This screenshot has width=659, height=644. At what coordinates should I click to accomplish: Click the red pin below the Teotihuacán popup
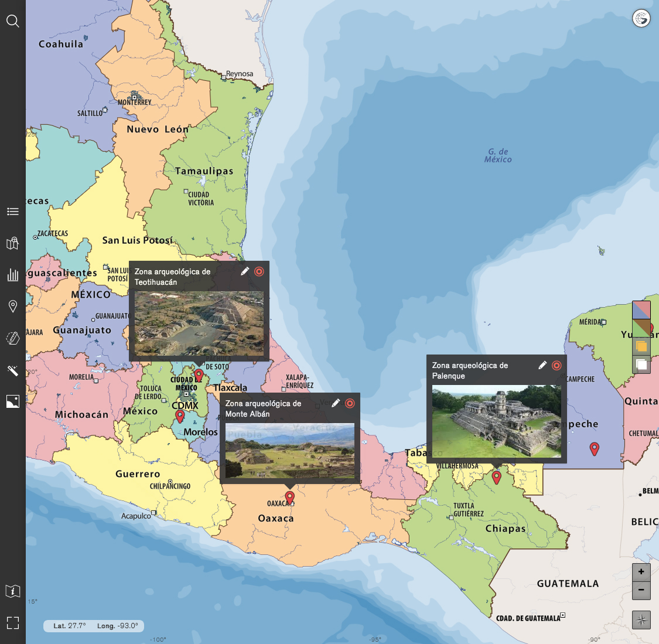point(199,376)
